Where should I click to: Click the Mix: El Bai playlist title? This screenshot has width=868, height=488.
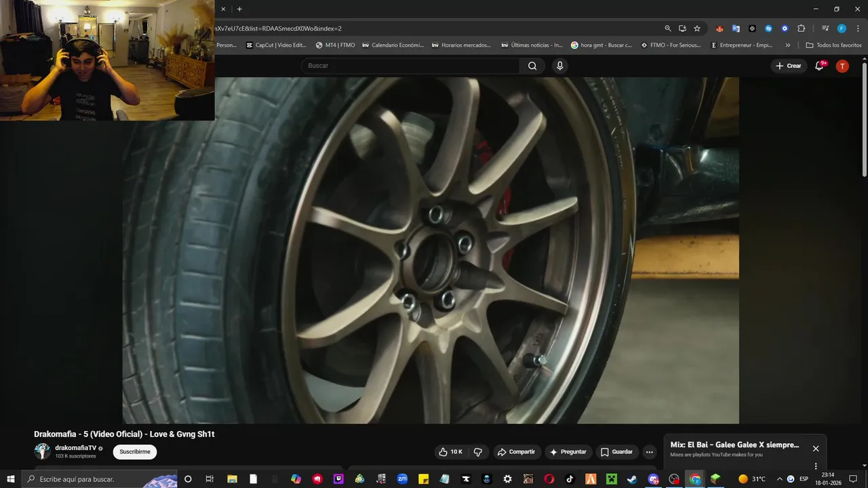pos(734,445)
